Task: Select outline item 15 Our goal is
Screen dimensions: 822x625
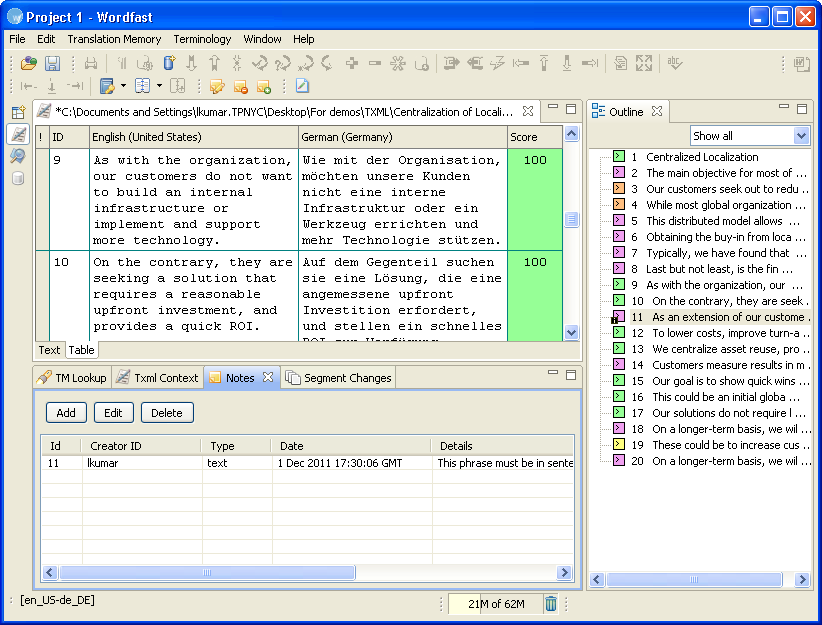Action: click(723, 381)
